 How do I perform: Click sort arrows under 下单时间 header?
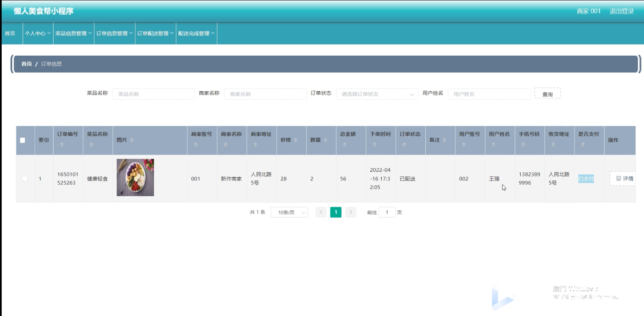click(x=374, y=144)
